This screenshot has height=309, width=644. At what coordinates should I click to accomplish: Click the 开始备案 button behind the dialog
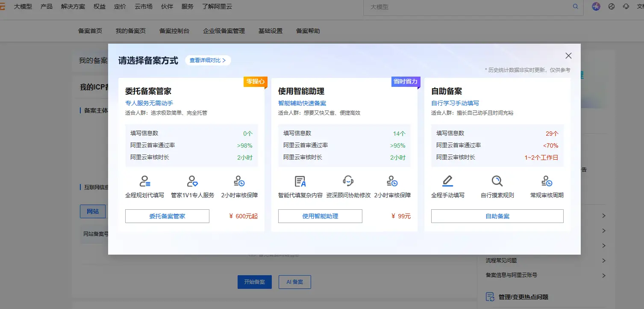pyautogui.click(x=255, y=282)
